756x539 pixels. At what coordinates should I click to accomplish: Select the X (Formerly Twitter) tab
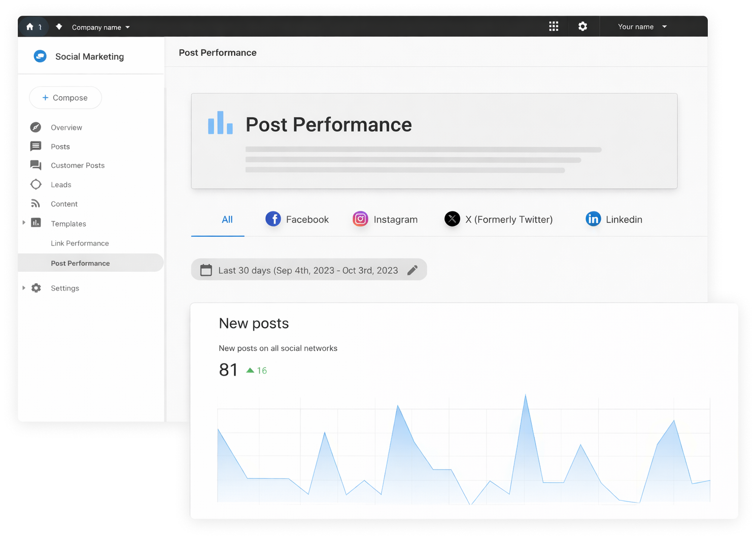coord(499,219)
